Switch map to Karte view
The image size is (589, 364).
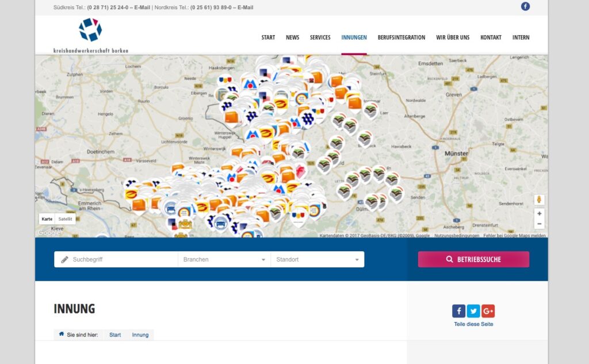pyautogui.click(x=47, y=219)
